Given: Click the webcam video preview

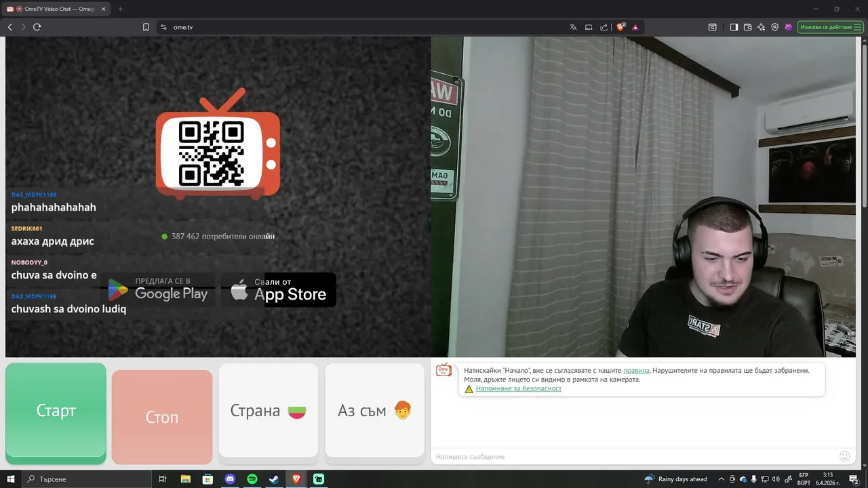Looking at the screenshot, I should tap(643, 197).
